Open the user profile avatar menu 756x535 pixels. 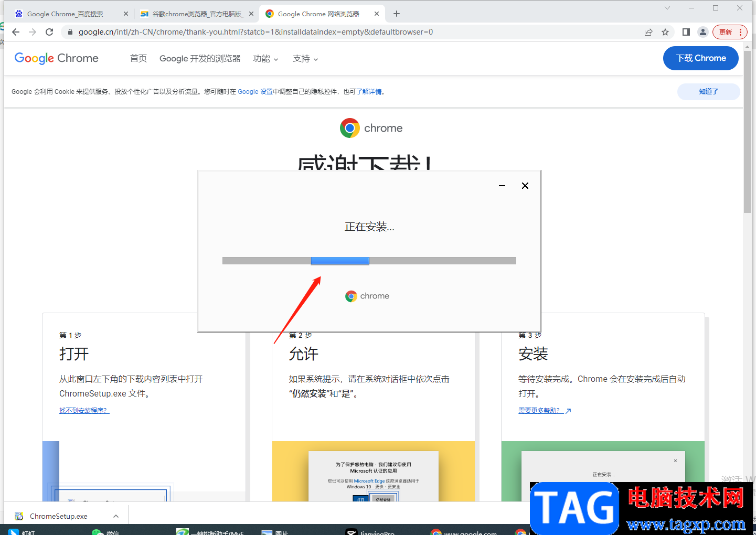703,32
